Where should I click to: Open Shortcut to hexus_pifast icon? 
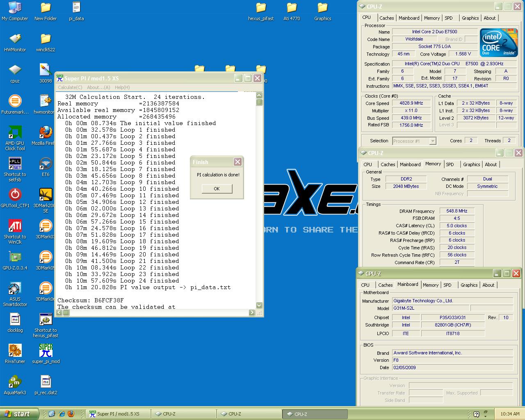tap(46, 325)
